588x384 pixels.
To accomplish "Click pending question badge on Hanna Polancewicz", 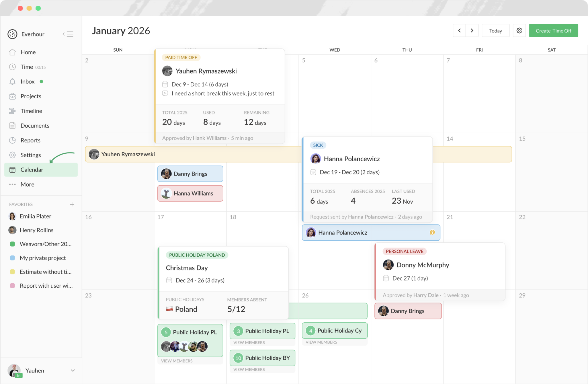I will click(432, 232).
